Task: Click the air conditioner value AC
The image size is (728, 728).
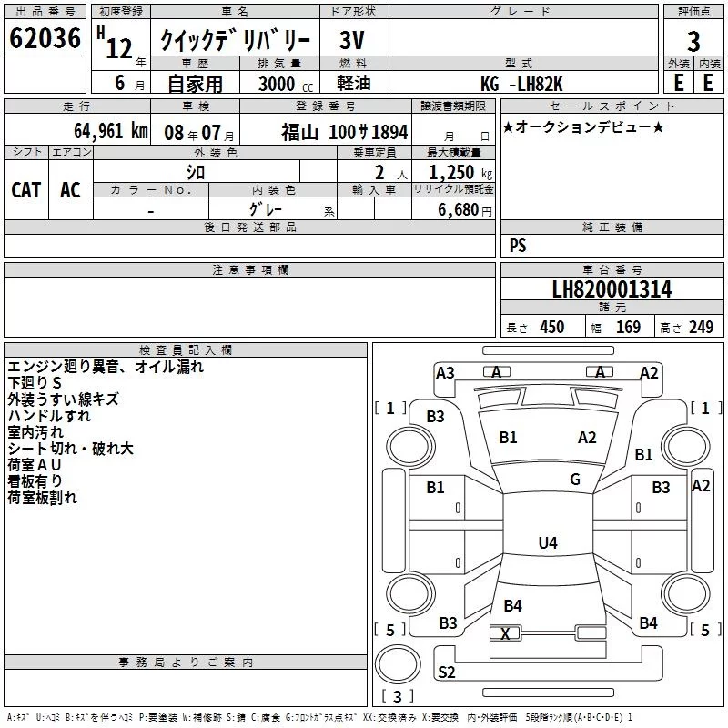Action: (70, 190)
